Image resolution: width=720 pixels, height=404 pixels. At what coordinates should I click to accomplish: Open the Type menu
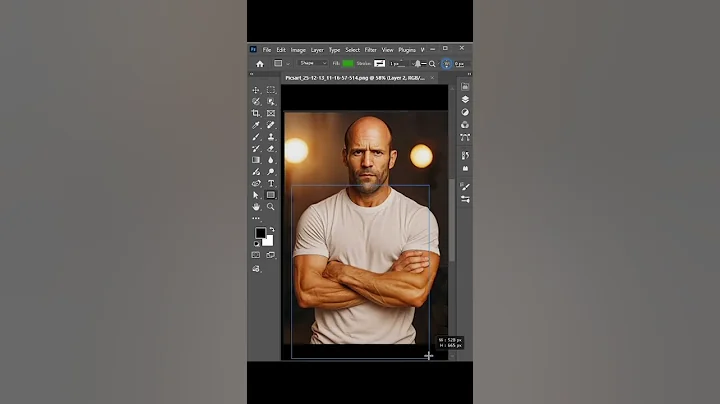pos(334,50)
